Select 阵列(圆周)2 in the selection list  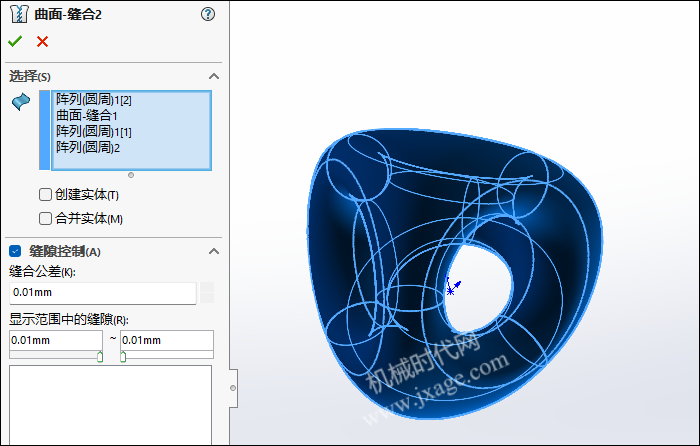point(88,147)
